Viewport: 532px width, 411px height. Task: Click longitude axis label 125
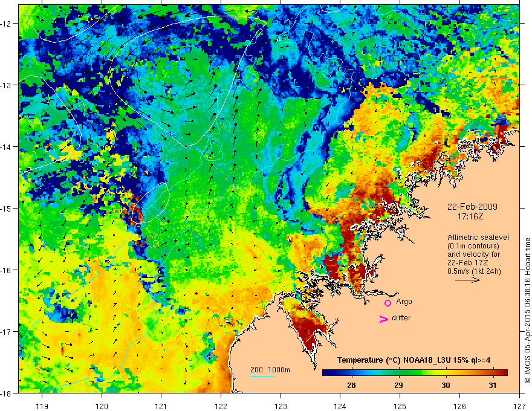click(x=400, y=406)
